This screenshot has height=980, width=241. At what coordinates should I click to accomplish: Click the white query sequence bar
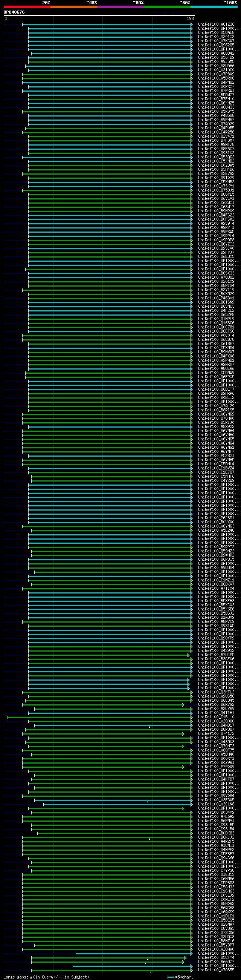(99, 15)
